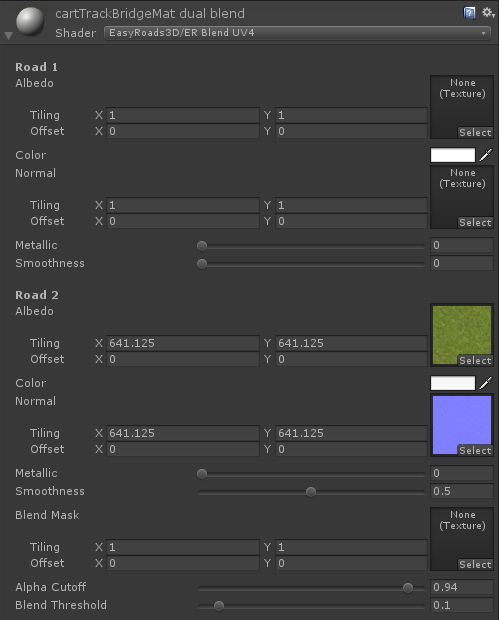Collapse the material foldout triangle
This screenshot has width=499, height=620.
[x=8, y=36]
